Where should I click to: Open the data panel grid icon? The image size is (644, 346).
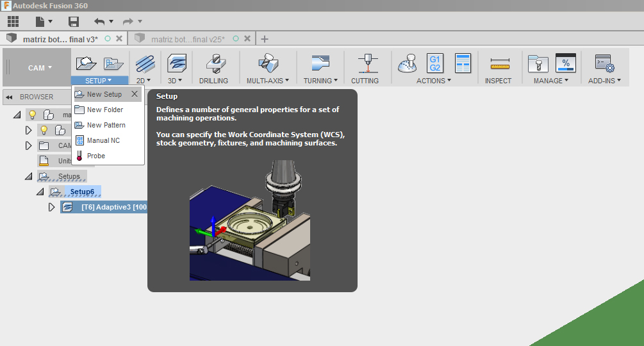(x=13, y=21)
